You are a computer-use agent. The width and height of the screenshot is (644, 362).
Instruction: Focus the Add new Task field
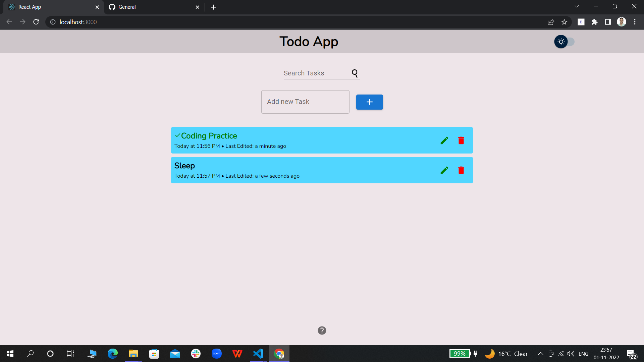305,102
